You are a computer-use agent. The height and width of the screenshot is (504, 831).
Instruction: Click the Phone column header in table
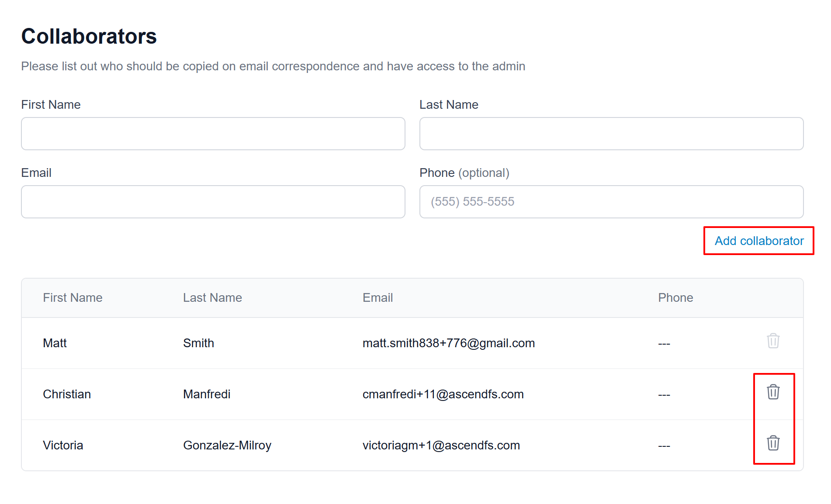point(675,298)
